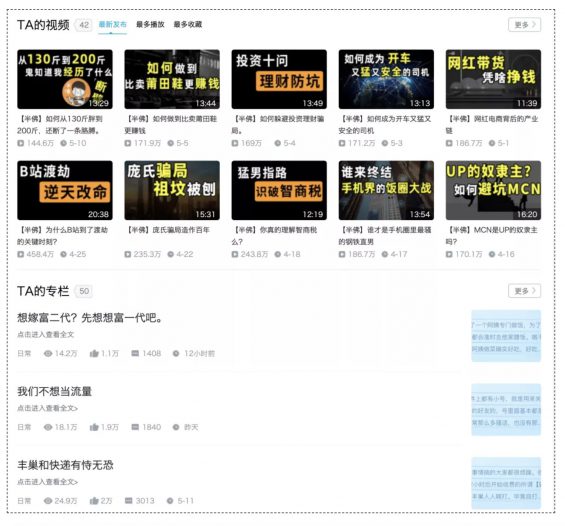The height and width of the screenshot is (526, 565).
Task: Click play-count icon next to 144.6万
Action: (x=21, y=143)
